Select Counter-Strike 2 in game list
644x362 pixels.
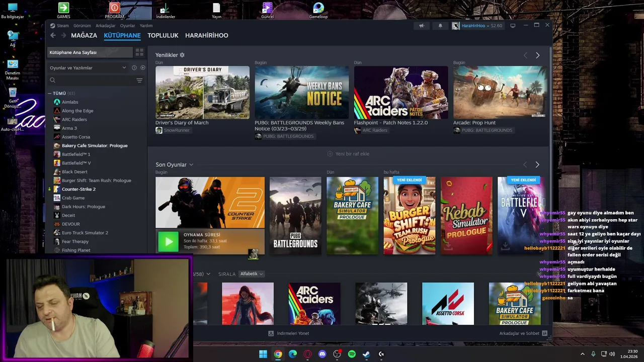point(78,189)
